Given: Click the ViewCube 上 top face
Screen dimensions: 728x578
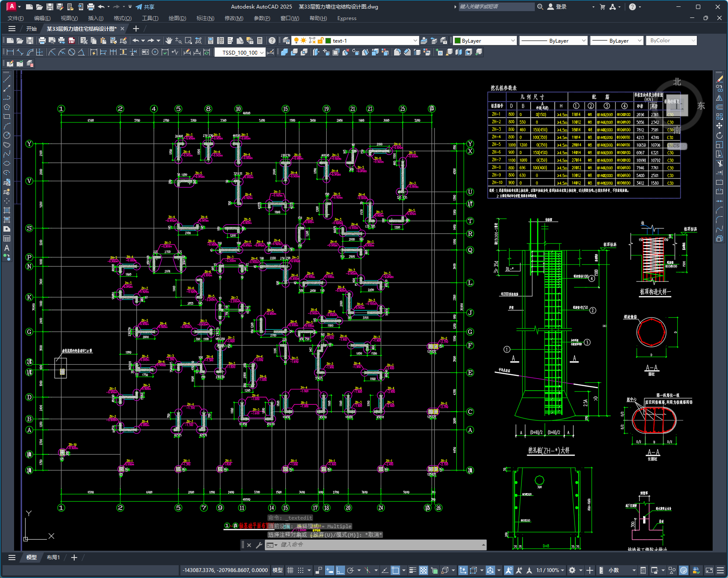Looking at the screenshot, I should click(677, 105).
